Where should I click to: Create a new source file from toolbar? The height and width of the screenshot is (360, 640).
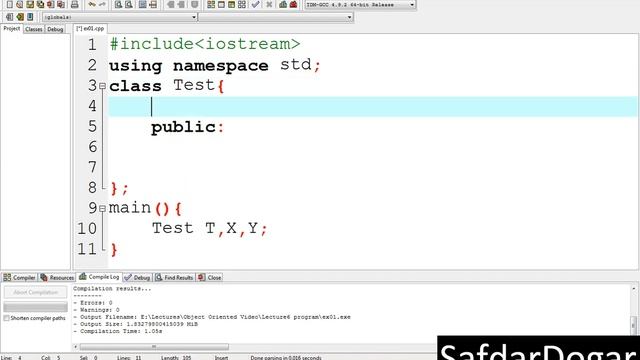coord(9,4)
